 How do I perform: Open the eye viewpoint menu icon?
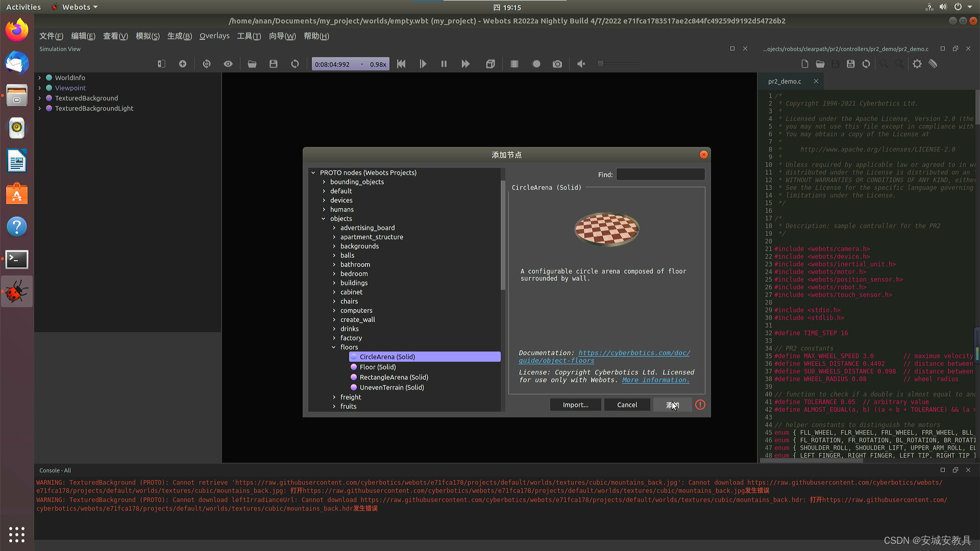pos(228,64)
